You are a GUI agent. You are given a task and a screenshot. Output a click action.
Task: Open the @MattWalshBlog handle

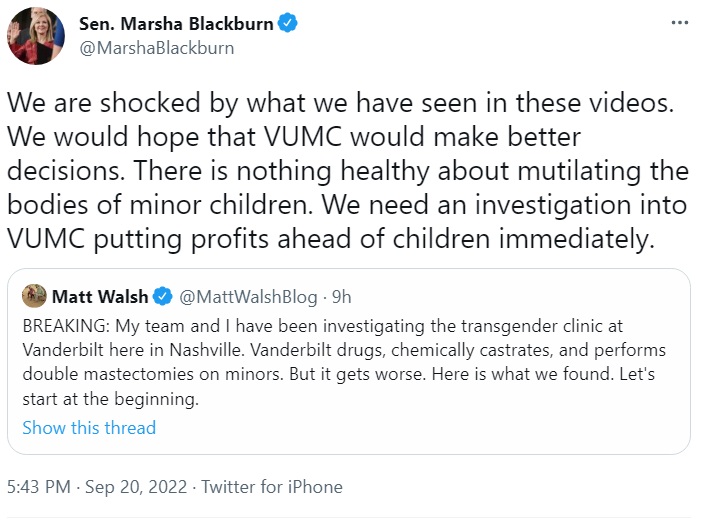point(248,296)
